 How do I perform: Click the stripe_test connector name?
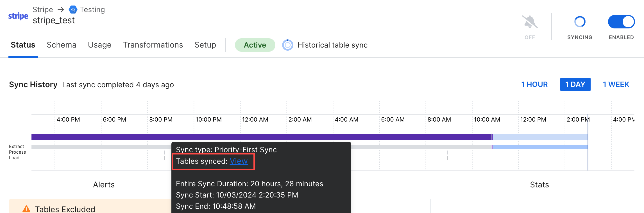[x=54, y=21]
